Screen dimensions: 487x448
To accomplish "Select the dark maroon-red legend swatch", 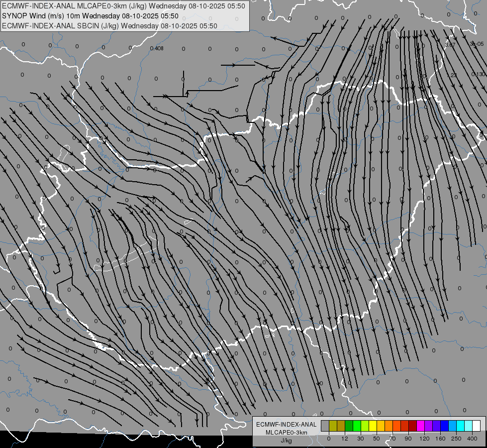I will 413,426.
